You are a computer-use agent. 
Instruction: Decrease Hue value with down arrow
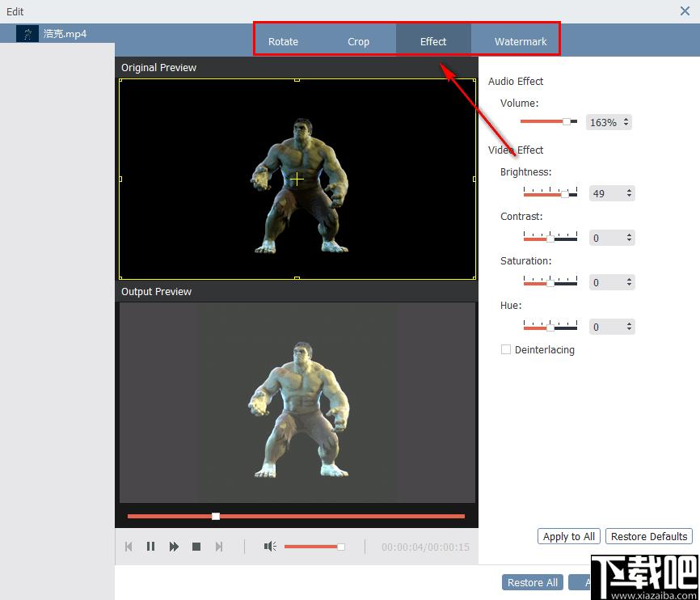(x=629, y=329)
